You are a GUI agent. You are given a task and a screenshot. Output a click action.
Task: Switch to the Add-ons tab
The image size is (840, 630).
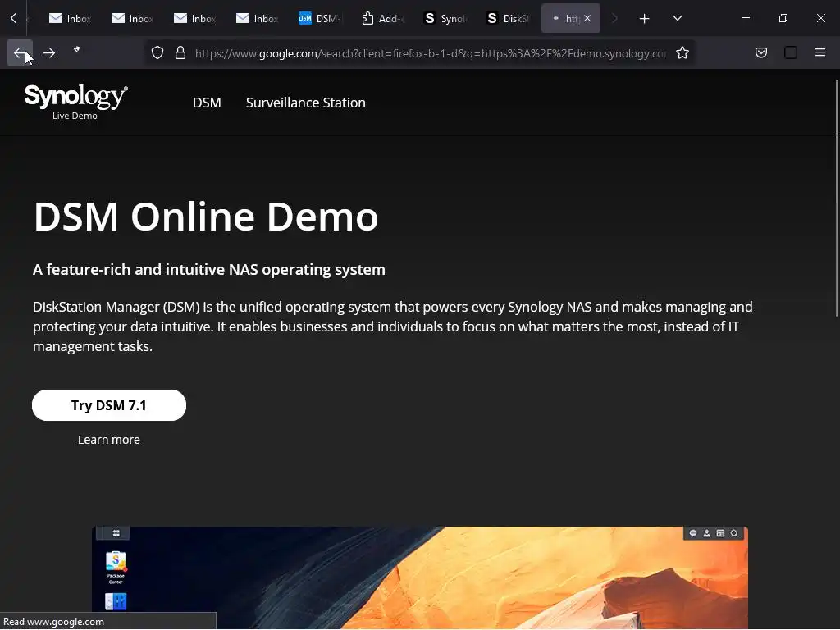click(382, 18)
